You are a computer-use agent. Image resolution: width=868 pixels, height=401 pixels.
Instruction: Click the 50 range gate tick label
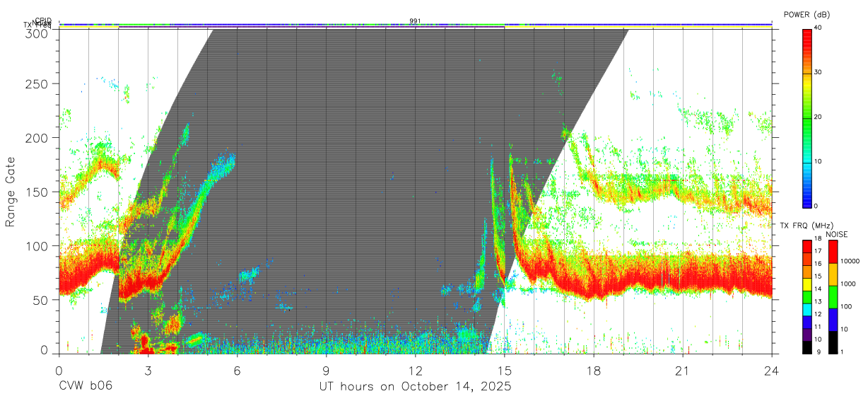pos(41,300)
